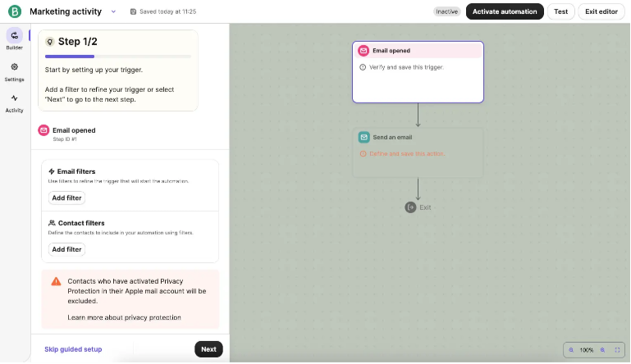631x364 pixels.
Task: Click the Brevo logo icon
Action: coord(14,12)
